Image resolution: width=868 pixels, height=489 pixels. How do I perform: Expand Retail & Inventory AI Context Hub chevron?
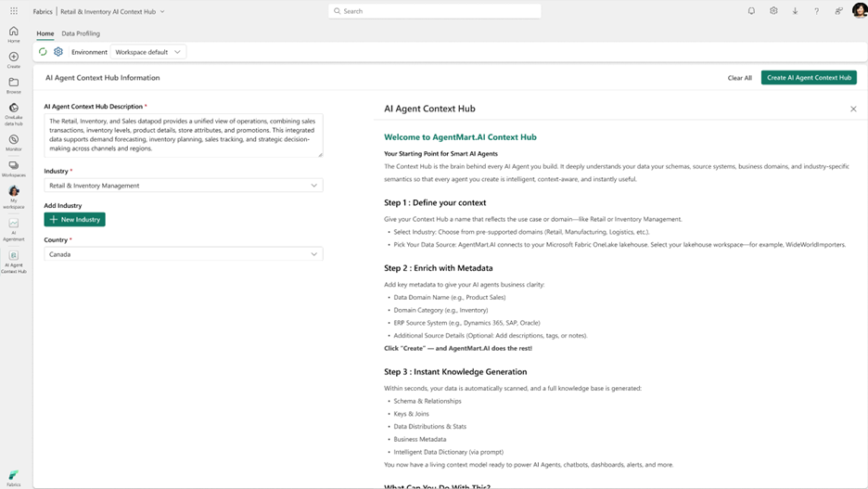162,12
